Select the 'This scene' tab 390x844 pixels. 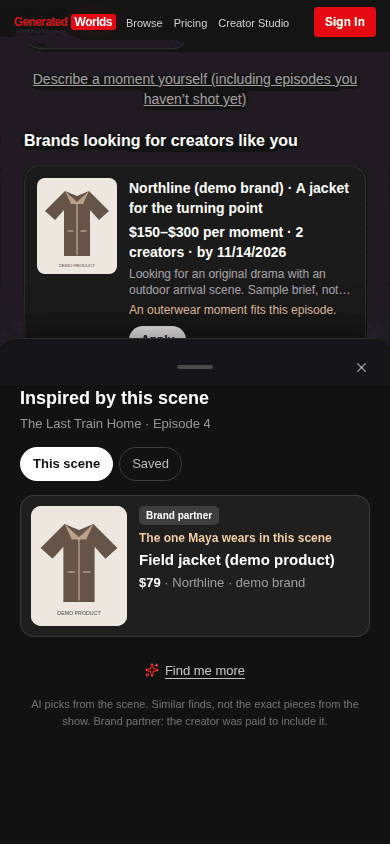pyautogui.click(x=66, y=464)
